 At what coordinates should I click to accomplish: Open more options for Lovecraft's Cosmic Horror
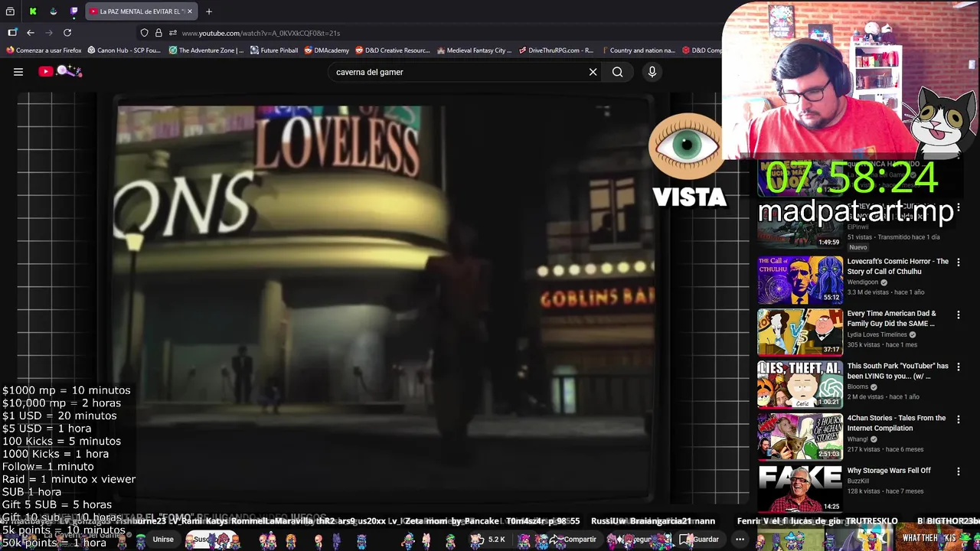point(958,262)
